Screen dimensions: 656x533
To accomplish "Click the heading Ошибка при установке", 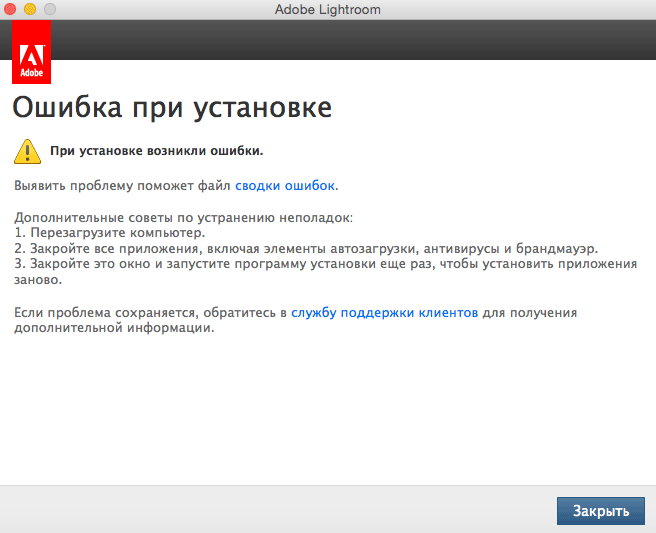I will coord(172,108).
